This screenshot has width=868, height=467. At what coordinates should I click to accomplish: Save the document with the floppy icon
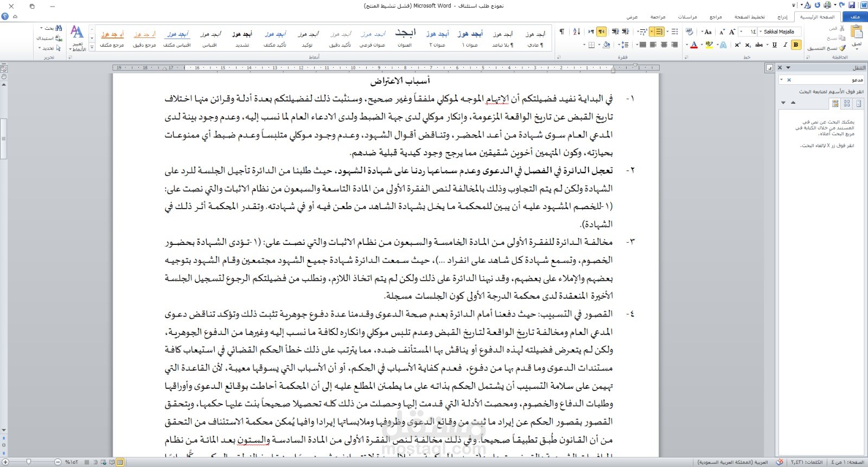tap(852, 5)
